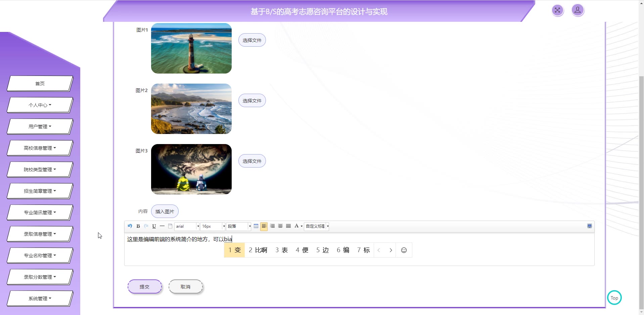Click inside the rich text content area
Image resolution: width=644 pixels, height=315 pixels.
(359, 249)
